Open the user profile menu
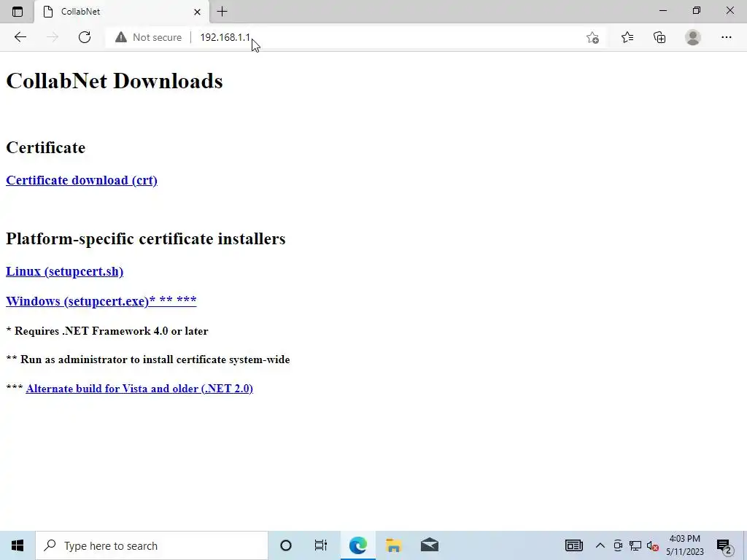747x560 pixels. tap(693, 37)
